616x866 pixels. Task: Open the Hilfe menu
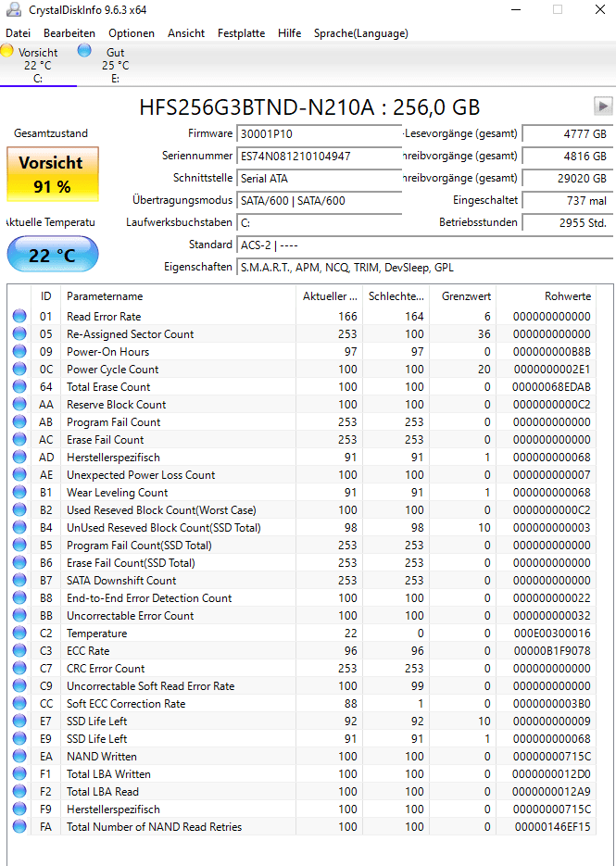coord(290,33)
